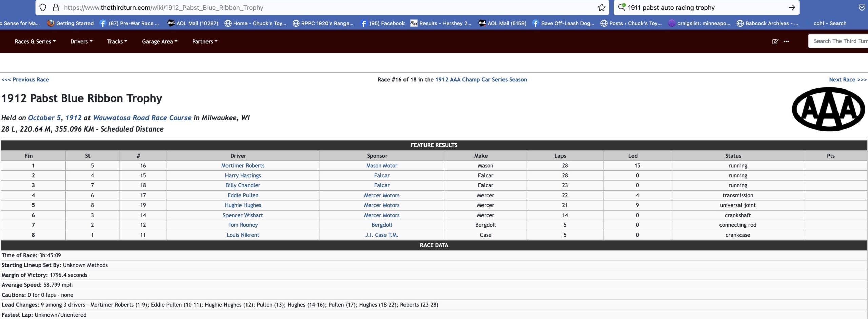Image resolution: width=868 pixels, height=319 pixels.
Task: Bookmark this page with star icon
Action: click(x=601, y=7)
